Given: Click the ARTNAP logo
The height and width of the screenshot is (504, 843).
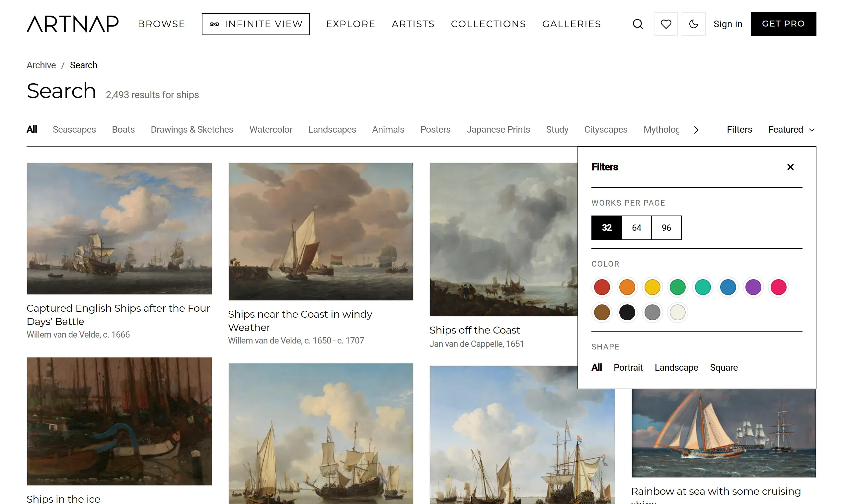Looking at the screenshot, I should [x=73, y=24].
